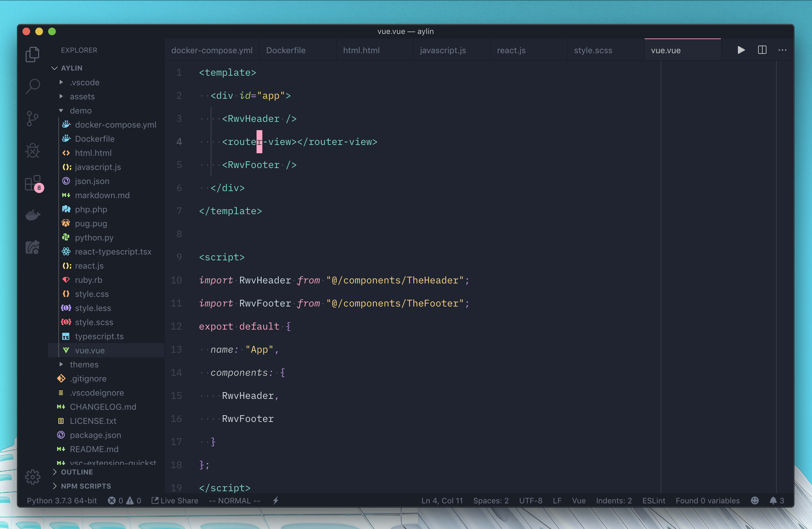The width and height of the screenshot is (812, 529).
Task: Click the Spaces: 2 indentation setting
Action: [x=491, y=500]
